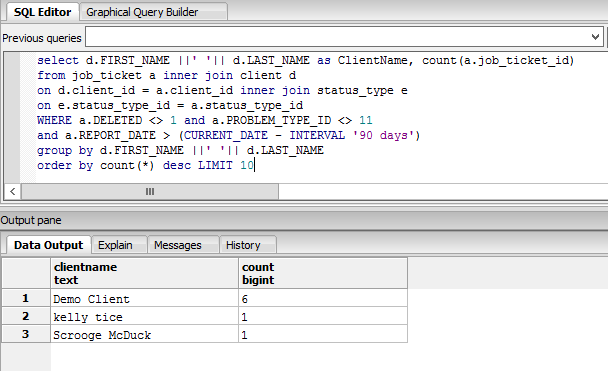
Task: Open the Explain tab
Action: 119,245
